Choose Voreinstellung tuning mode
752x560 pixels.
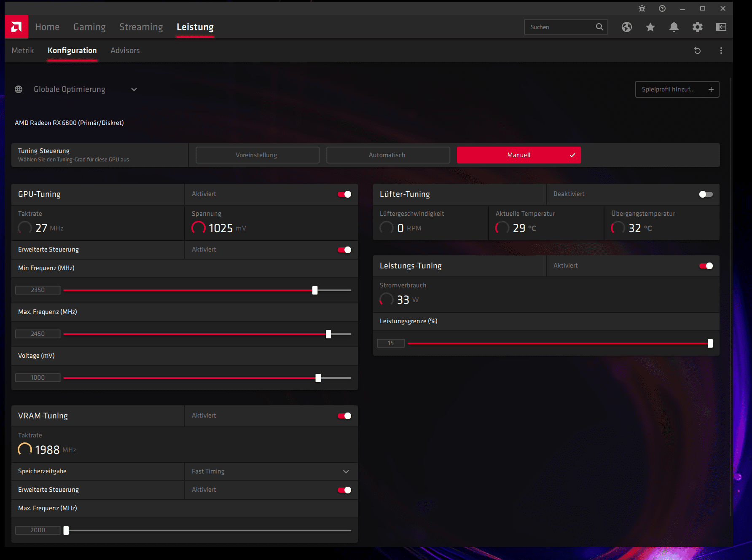point(257,155)
